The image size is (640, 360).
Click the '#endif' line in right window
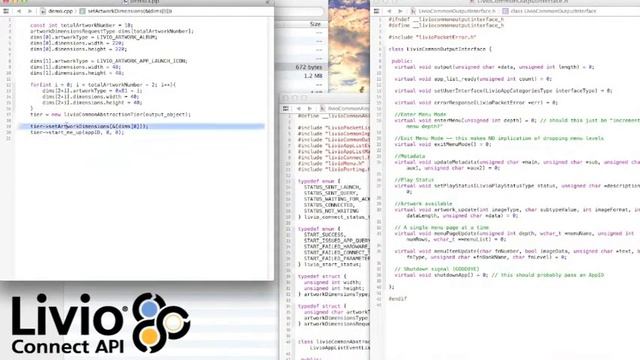click(398, 299)
